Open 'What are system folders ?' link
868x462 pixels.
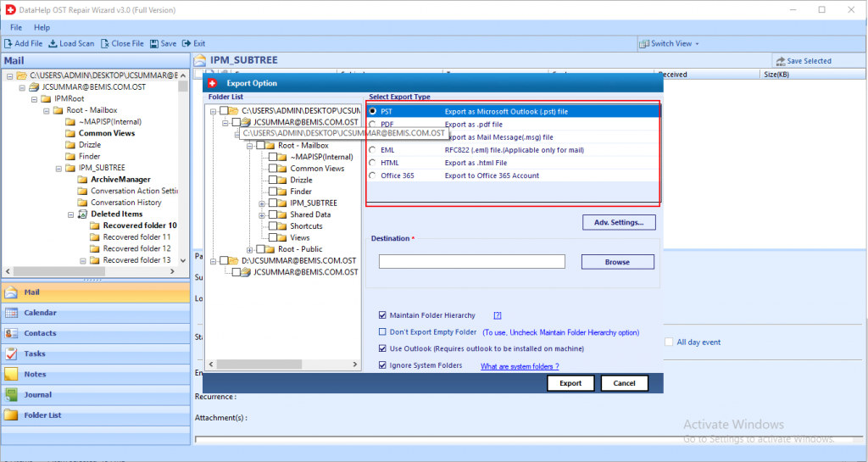coord(520,366)
